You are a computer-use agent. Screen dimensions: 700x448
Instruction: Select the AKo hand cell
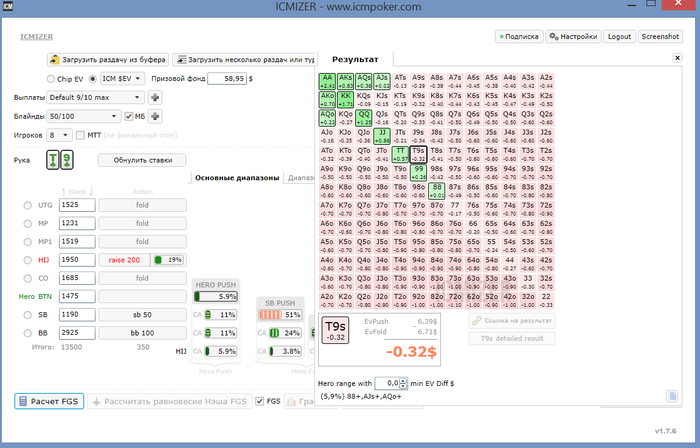(327, 100)
